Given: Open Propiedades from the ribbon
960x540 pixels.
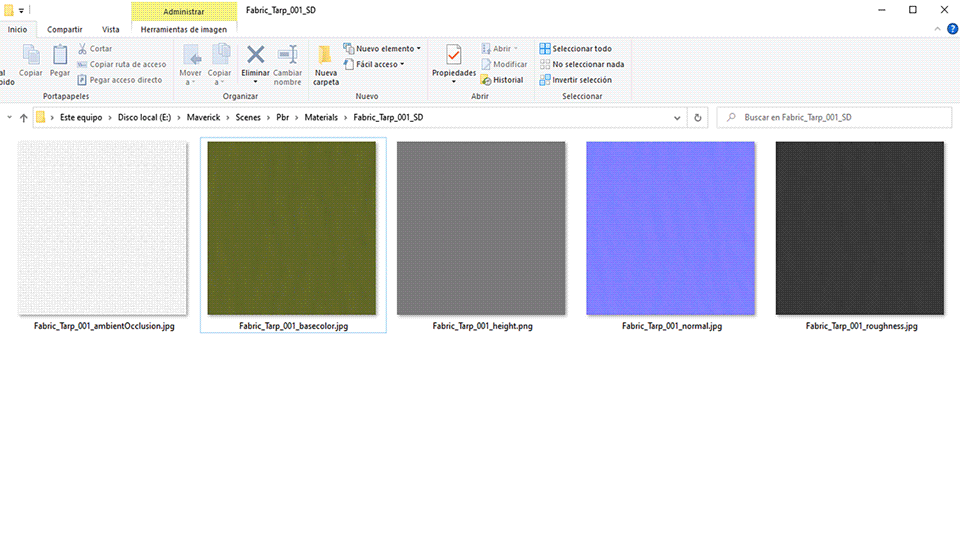Looking at the screenshot, I should point(454,56).
